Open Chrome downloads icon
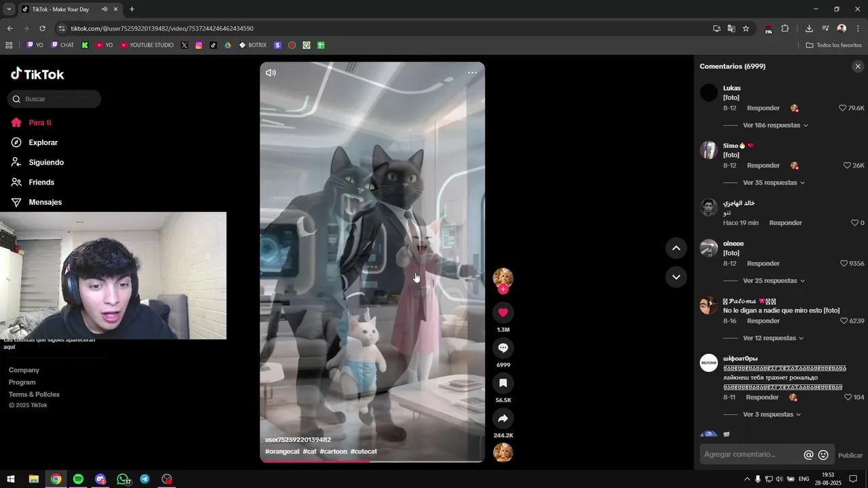Viewport: 868px width, 488px height. point(809,28)
